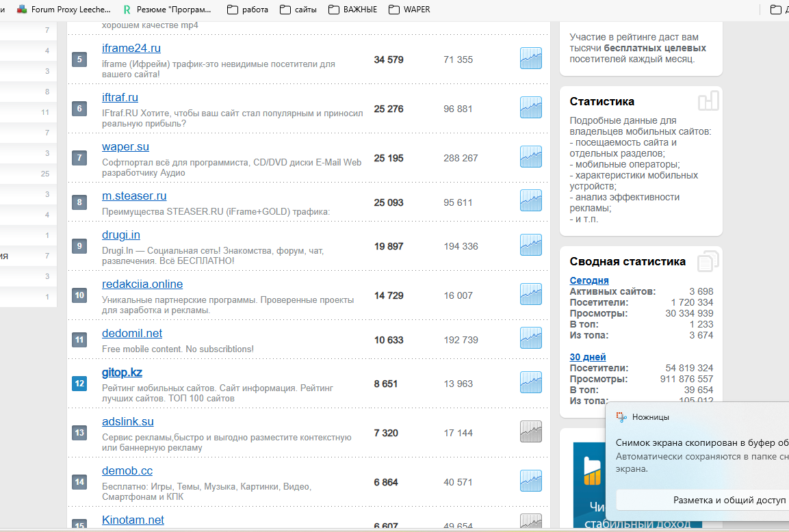The height and width of the screenshot is (532, 789).
Task: Click the Сводная статистика documents icon
Action: tap(708, 262)
